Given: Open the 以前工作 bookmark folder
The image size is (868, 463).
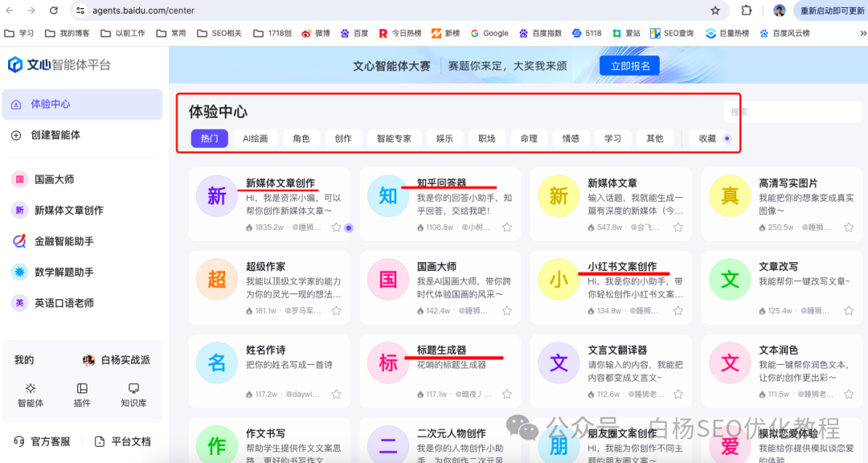Looking at the screenshot, I should pyautogui.click(x=123, y=33).
